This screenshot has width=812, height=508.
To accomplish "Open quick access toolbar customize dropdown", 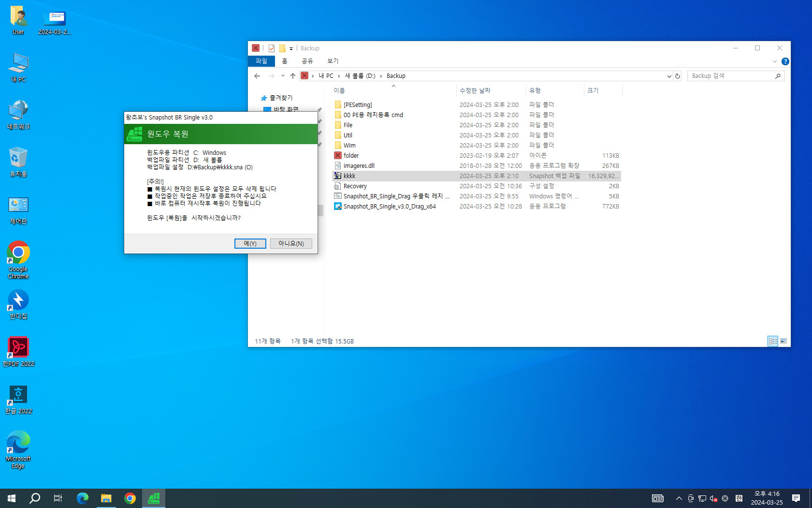I will tap(291, 48).
